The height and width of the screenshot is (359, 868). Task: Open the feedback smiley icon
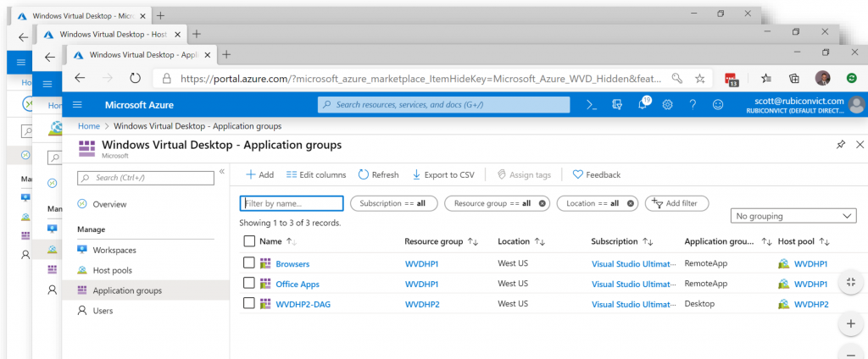[718, 104]
